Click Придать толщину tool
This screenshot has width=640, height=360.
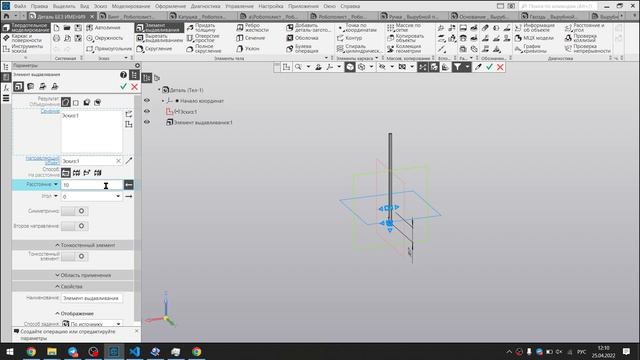click(x=201, y=27)
